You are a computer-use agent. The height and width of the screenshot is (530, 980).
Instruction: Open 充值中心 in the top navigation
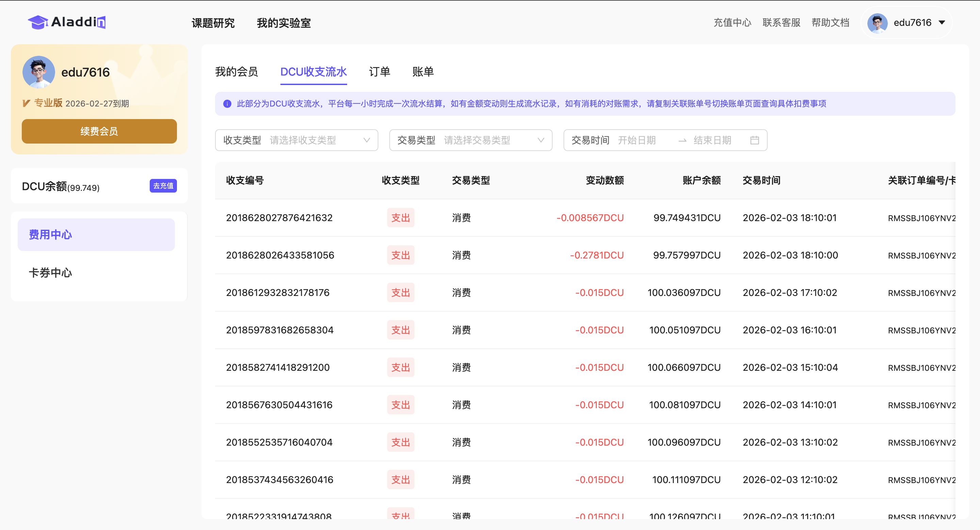click(732, 23)
